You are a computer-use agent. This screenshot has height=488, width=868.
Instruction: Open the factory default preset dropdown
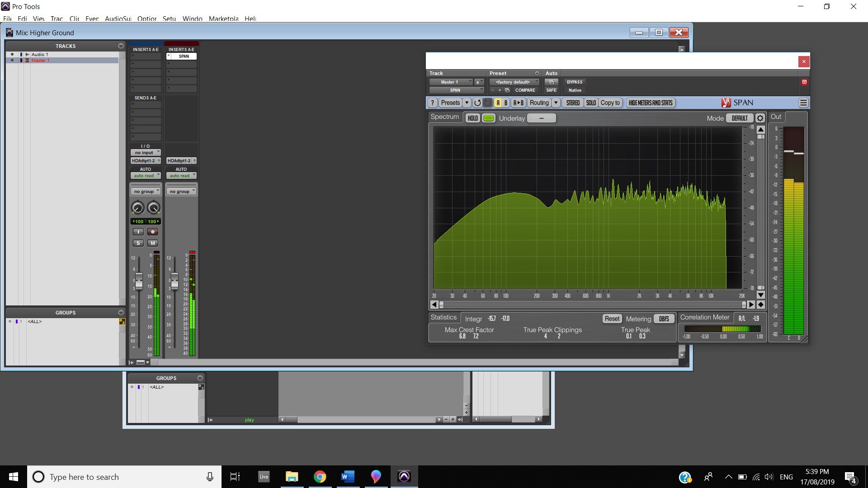[x=514, y=82]
